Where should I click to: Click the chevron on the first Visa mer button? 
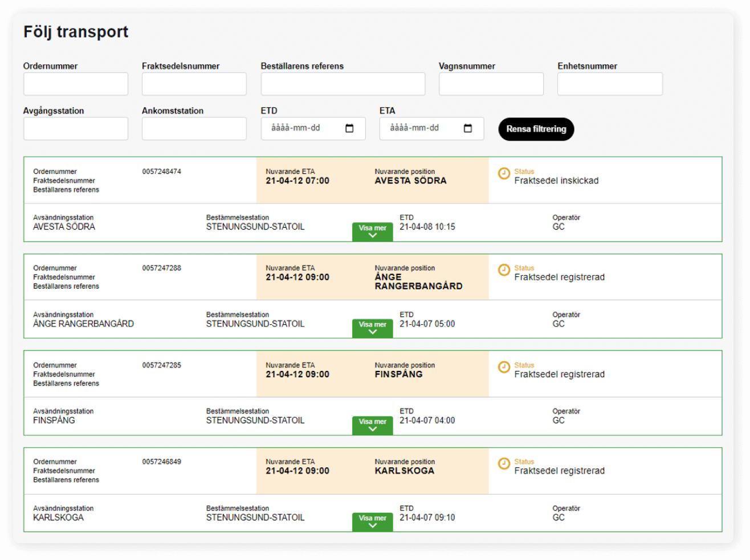pyautogui.click(x=372, y=235)
